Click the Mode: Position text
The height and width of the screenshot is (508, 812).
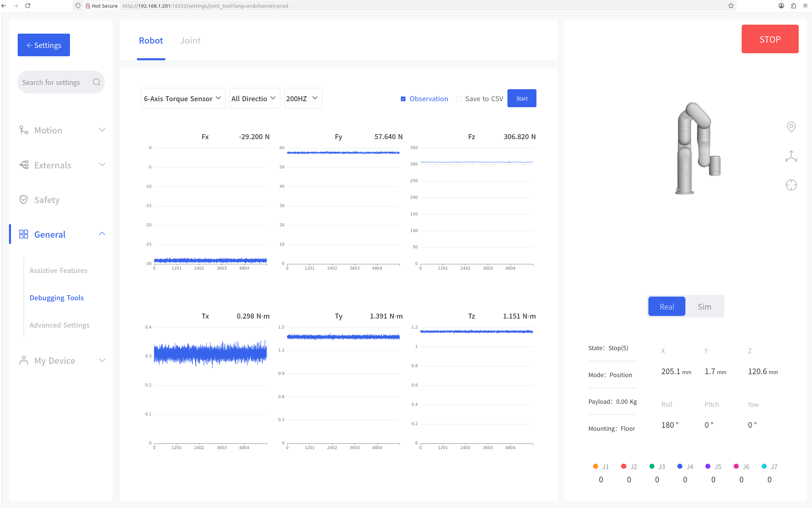click(x=610, y=375)
